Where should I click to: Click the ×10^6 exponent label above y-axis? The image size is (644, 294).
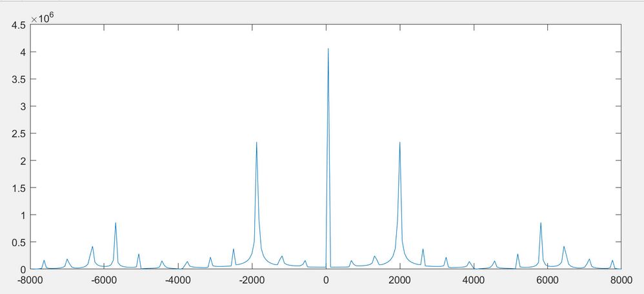43,17
